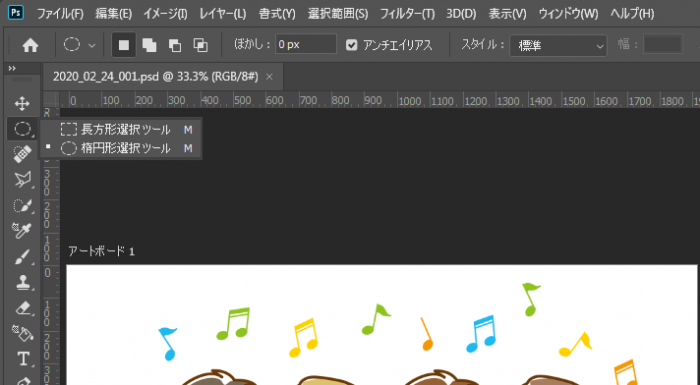Viewport: 700px width, 385px height.
Task: Open the tool preset picker arrow
Action: tap(92, 45)
